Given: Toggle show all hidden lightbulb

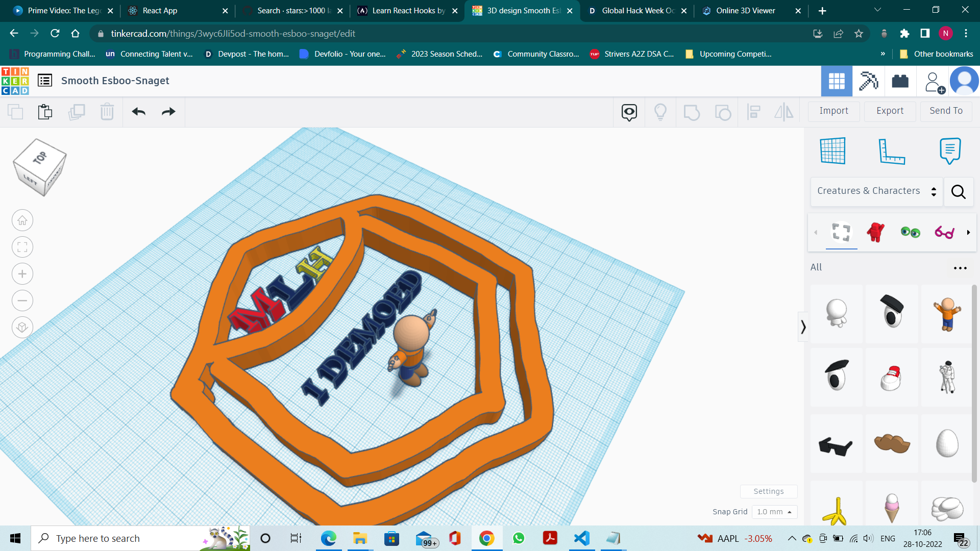Looking at the screenshot, I should pyautogui.click(x=660, y=112).
